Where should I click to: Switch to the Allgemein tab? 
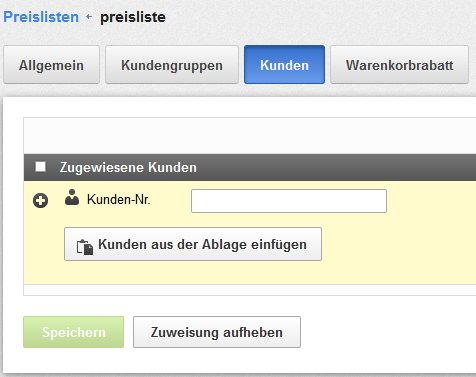coord(51,65)
